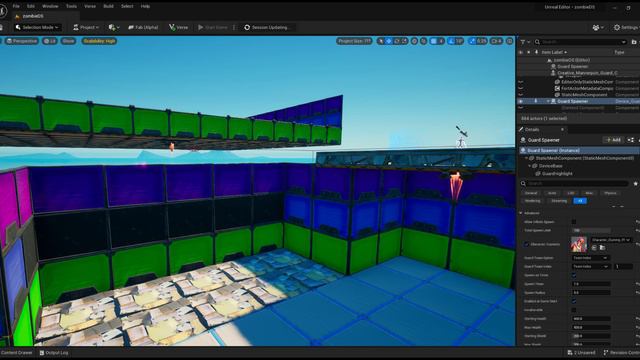Image resolution: width=640 pixels, height=360 pixels.
Task: Choose the select mode cursor icon
Action: pyautogui.click(x=381, y=41)
